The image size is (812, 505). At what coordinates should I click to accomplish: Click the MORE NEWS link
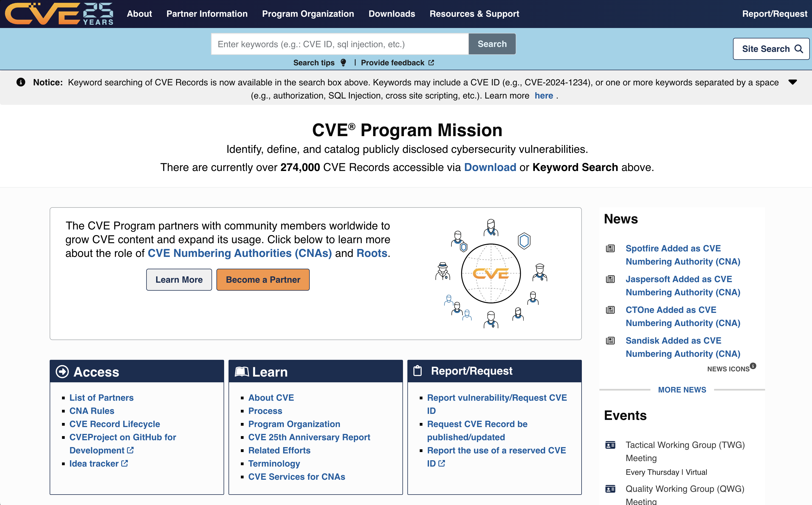tap(682, 390)
